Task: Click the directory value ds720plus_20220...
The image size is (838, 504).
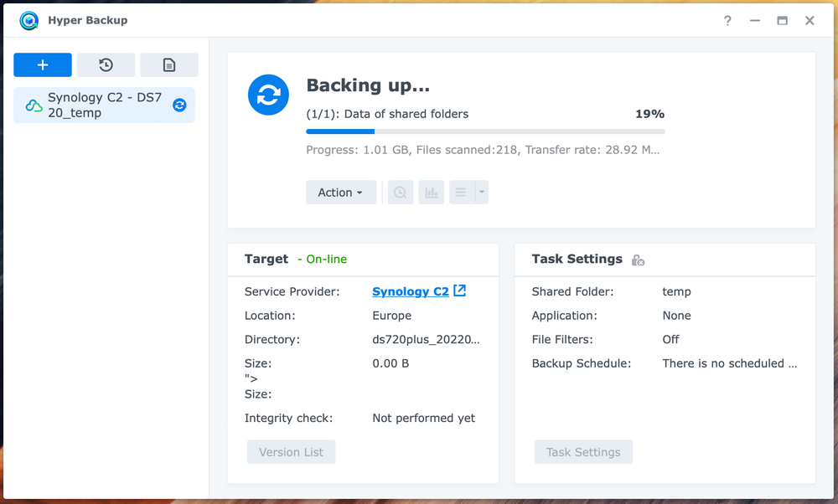Action: coord(426,340)
